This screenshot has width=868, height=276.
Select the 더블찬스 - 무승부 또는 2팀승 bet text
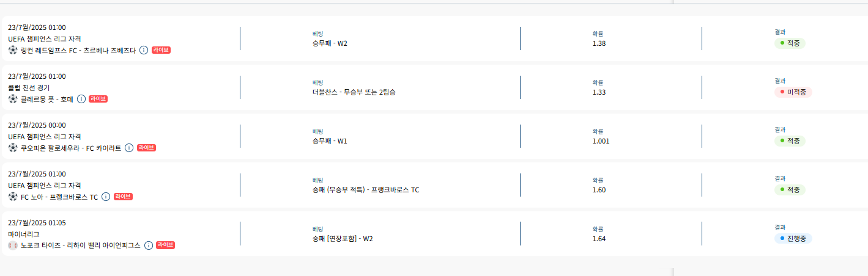[x=358, y=92]
